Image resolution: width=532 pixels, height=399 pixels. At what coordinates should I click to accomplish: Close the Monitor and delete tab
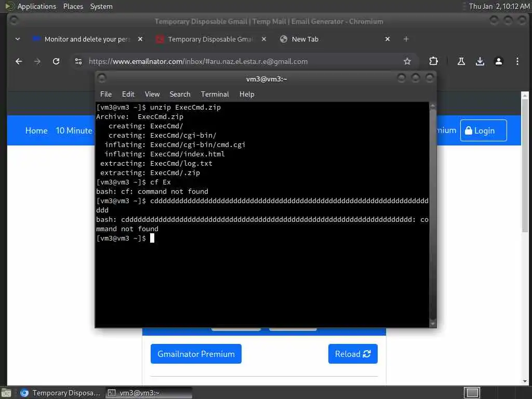[140, 39]
